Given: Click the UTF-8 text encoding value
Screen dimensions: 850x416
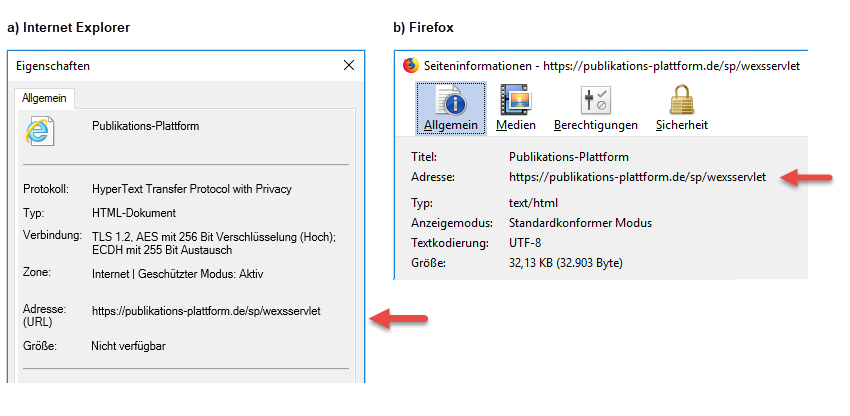Looking at the screenshot, I should tap(525, 242).
